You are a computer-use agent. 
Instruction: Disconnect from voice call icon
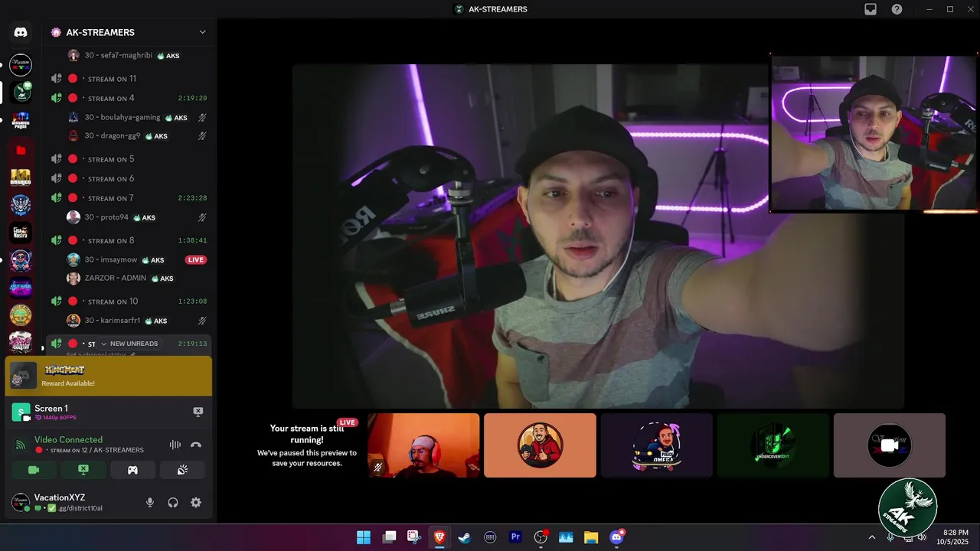196,445
